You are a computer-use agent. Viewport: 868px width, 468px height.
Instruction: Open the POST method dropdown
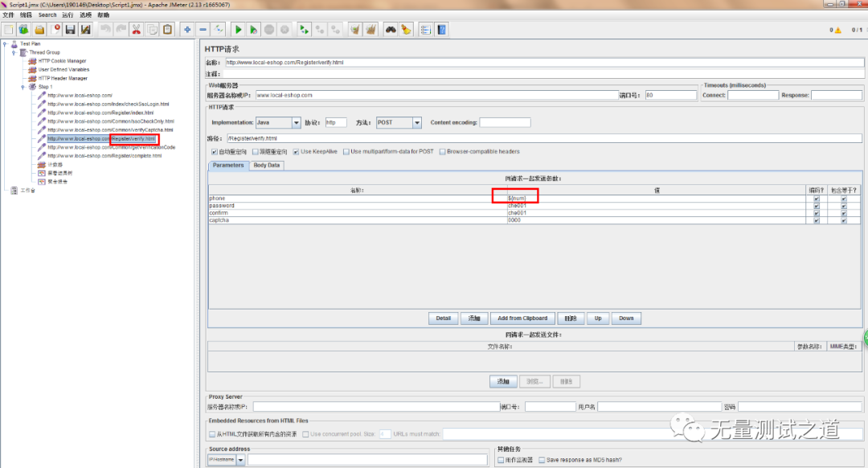[399, 122]
